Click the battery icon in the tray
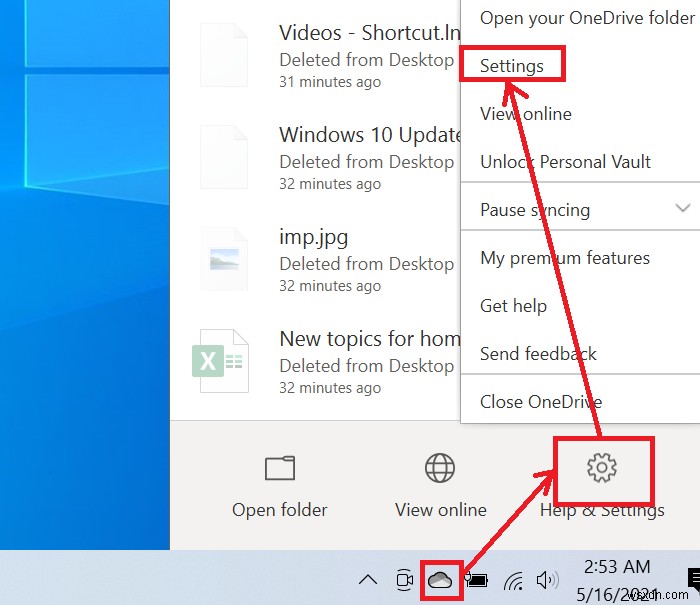The width and height of the screenshot is (700, 605). (477, 580)
